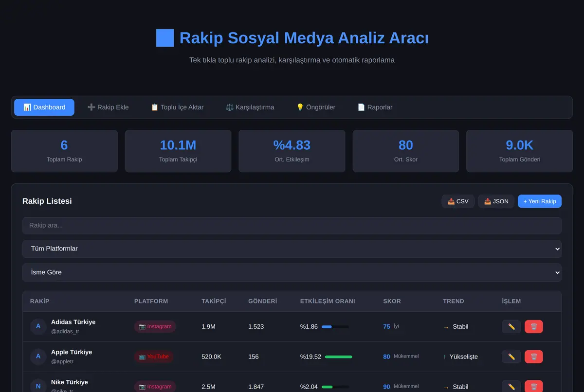This screenshot has width=584, height=392.
Task: Click the Stabil trend for Adidas
Action: (x=456, y=327)
